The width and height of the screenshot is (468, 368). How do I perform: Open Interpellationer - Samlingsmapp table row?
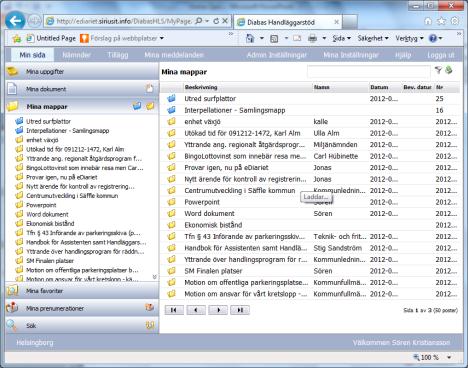point(309,110)
